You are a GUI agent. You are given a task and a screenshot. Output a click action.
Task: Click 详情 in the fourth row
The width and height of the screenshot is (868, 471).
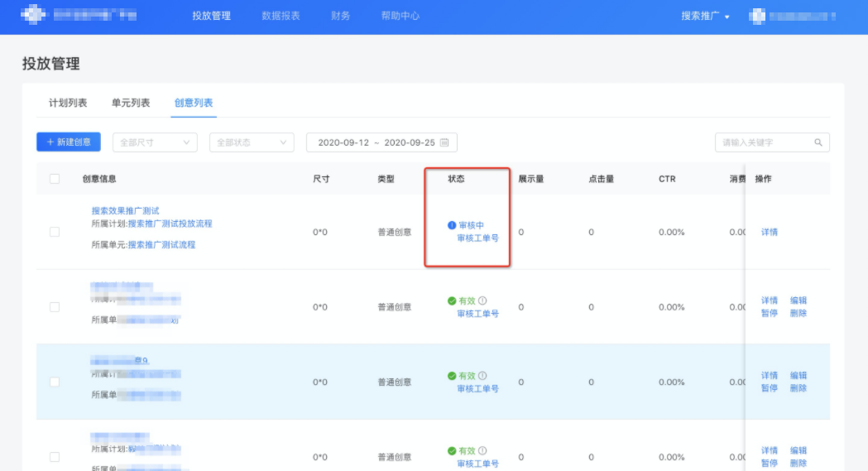pyautogui.click(x=770, y=450)
